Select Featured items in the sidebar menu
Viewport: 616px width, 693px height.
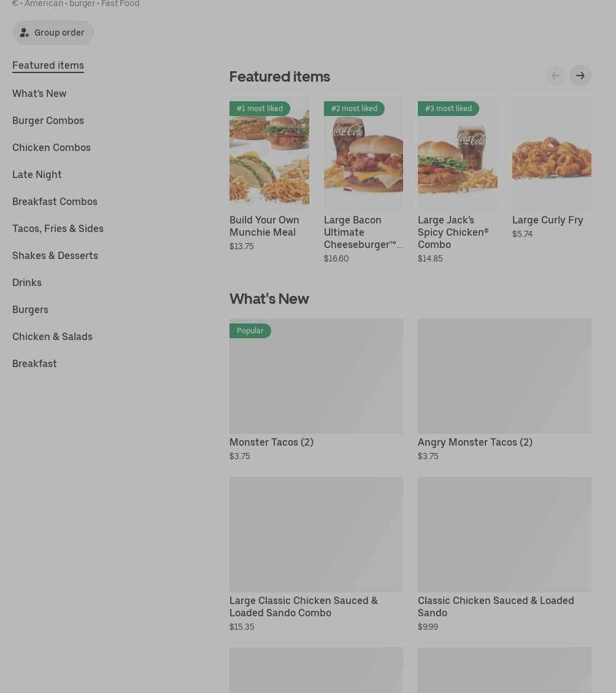[x=48, y=65]
